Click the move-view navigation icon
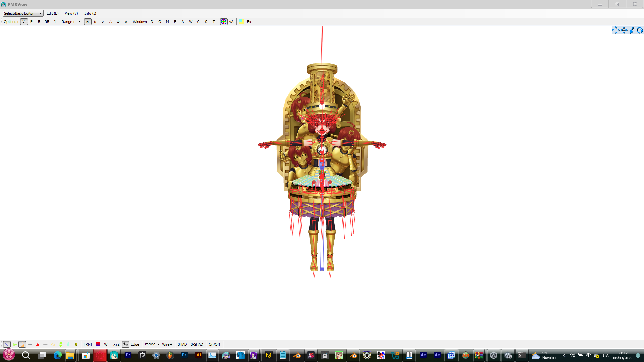This screenshot has height=362, width=644. pos(616,31)
